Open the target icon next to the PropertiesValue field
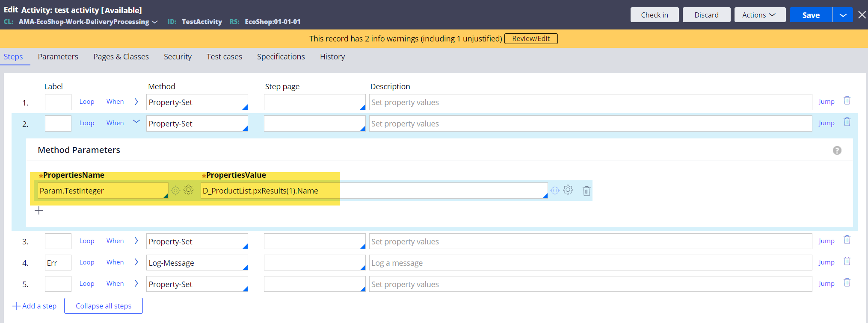This screenshot has width=868, height=323. (x=555, y=191)
